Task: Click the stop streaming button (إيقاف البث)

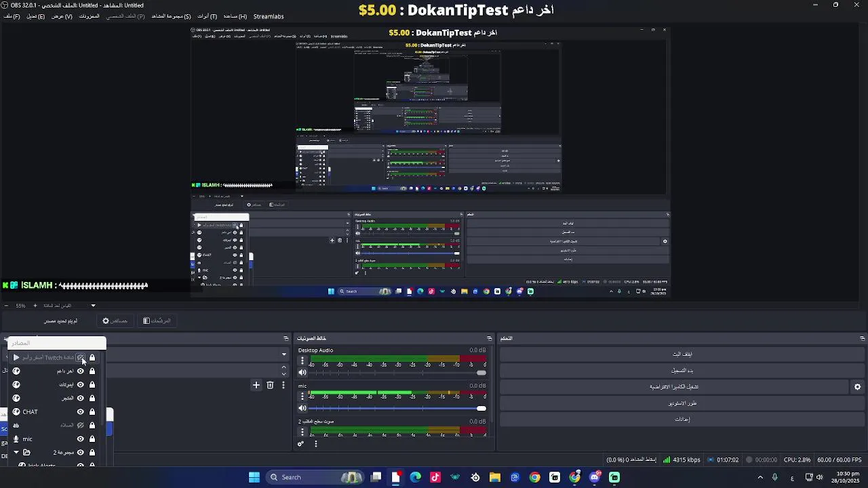Action: click(x=682, y=354)
